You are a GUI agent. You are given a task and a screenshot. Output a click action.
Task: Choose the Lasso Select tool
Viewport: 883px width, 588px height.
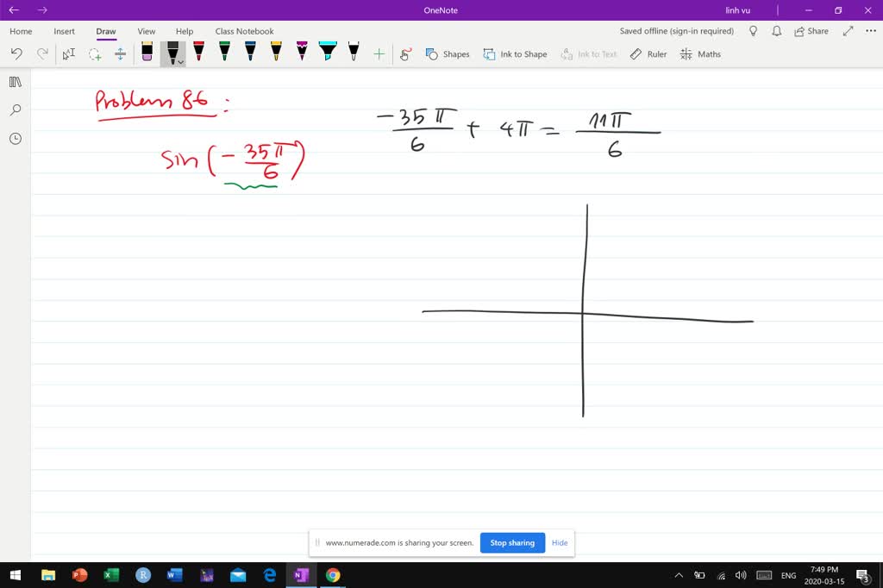(95, 54)
